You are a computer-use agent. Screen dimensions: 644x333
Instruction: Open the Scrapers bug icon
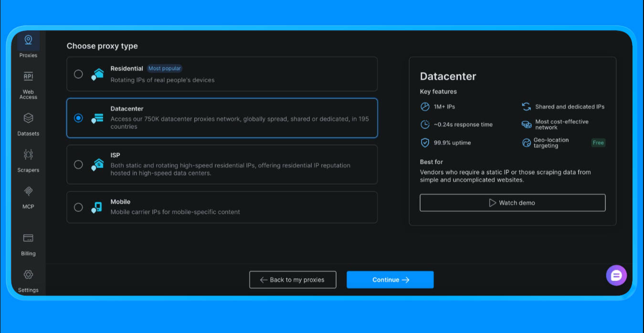(x=28, y=155)
